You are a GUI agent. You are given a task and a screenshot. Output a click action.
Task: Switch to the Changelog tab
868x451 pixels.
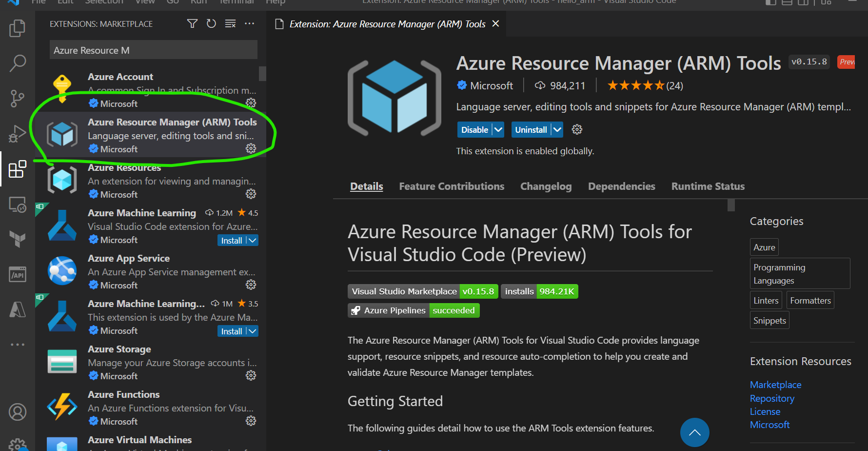point(546,186)
